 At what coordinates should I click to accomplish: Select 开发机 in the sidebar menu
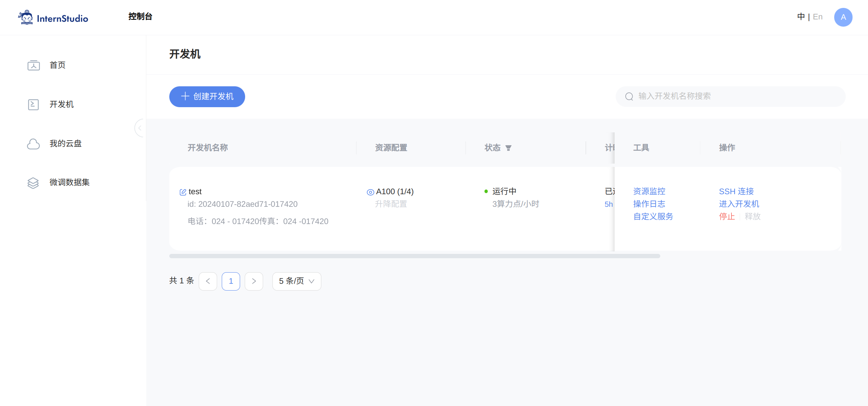61,104
